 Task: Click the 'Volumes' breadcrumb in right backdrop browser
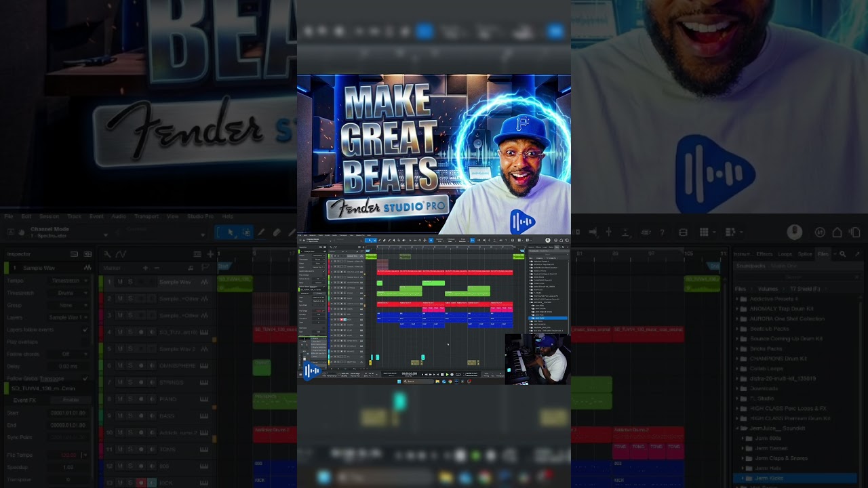click(x=768, y=289)
